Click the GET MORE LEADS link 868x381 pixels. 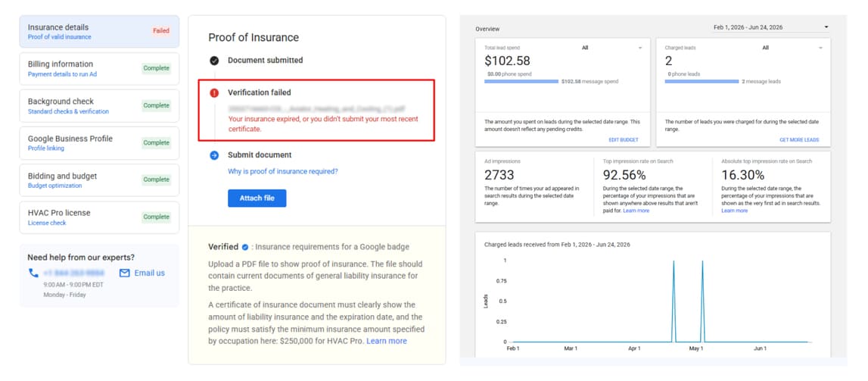(799, 140)
